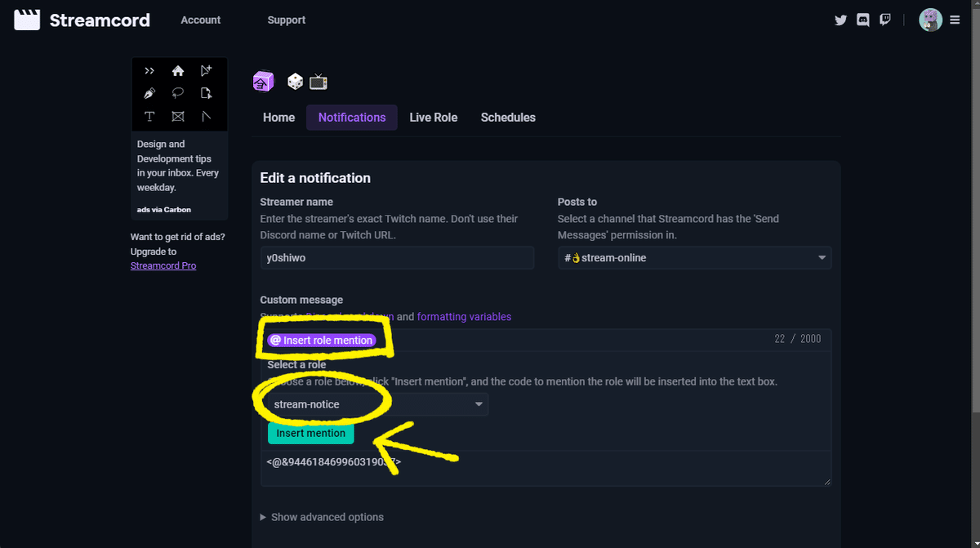
Task: Open the 'Posts to' channel dropdown
Action: pyautogui.click(x=693, y=256)
